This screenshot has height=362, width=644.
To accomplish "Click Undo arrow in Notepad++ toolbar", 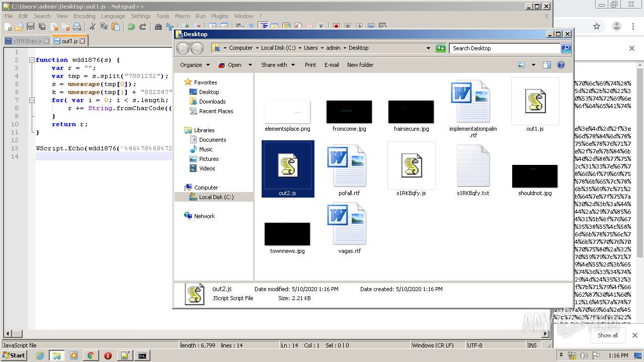I will (x=131, y=27).
